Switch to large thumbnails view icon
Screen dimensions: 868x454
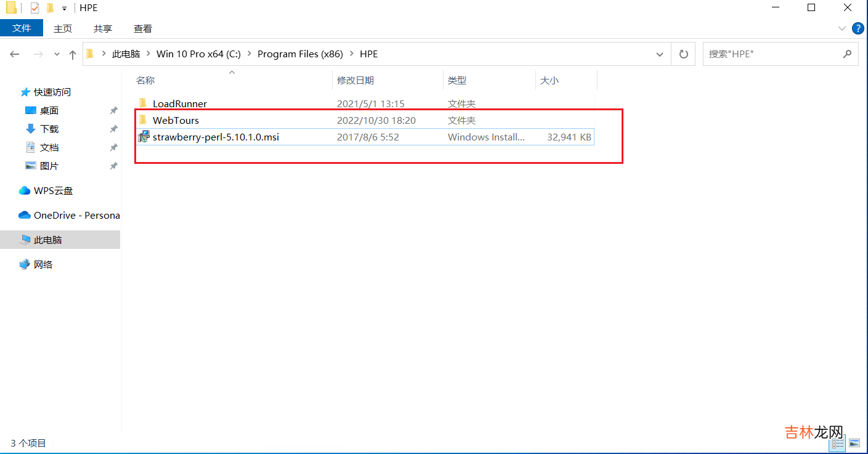click(x=854, y=443)
